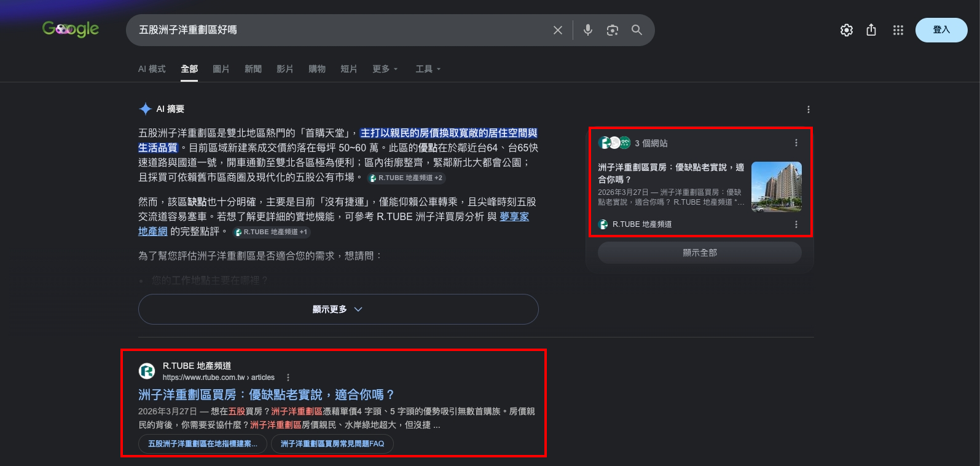Open options beside R.TUBE 地產頻道 in card
Screen dimensions: 980x466
click(x=796, y=224)
